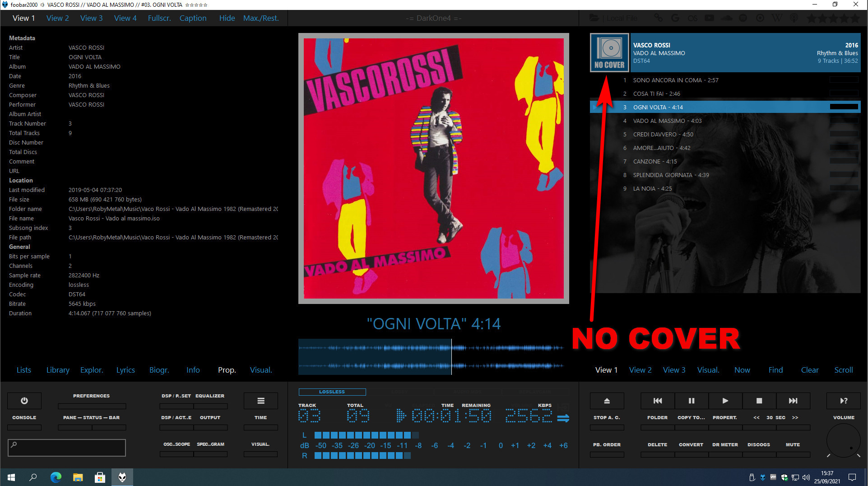The width and height of the screenshot is (868, 486).
Task: Click the Vado Al Massimo album artwork
Action: pyautogui.click(x=434, y=168)
